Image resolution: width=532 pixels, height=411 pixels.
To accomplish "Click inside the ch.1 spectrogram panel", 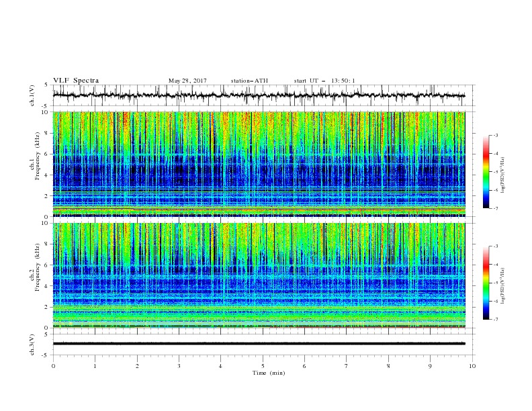I will [x=259, y=164].
